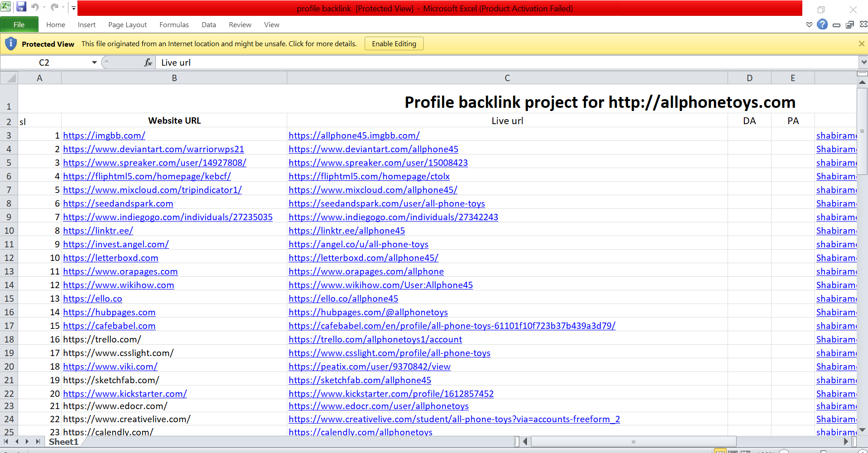Click the Enable Editing button
Screen dimensions: 868x453
click(x=394, y=44)
